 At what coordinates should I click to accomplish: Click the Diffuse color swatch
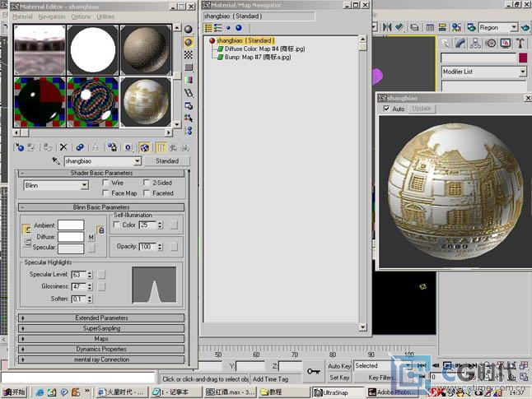coord(70,237)
